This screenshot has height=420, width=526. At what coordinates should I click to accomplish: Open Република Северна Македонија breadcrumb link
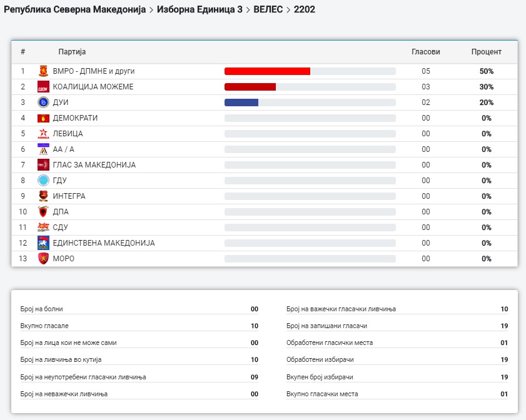coord(74,10)
